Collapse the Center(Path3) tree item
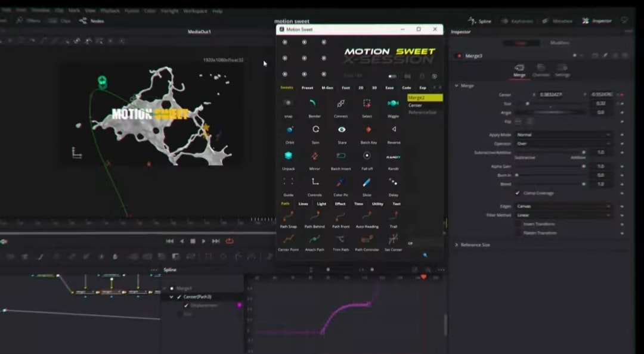Image resolution: width=644 pixels, height=354 pixels. pos(171,297)
